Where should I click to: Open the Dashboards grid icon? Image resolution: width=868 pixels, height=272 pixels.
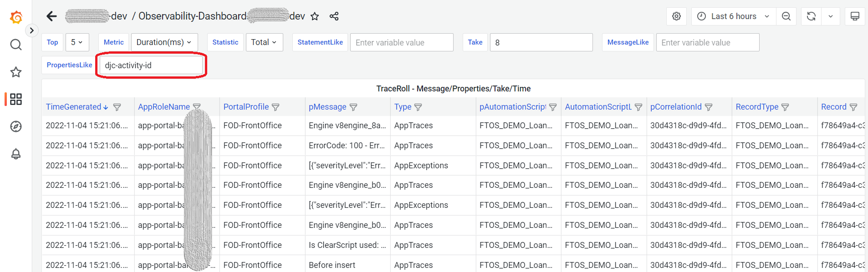(x=16, y=99)
